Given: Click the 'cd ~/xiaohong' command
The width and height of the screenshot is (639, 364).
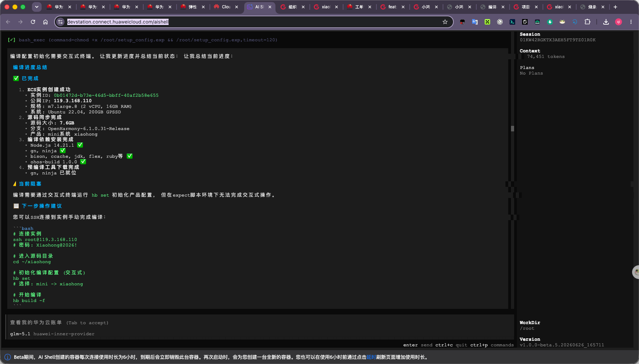Looking at the screenshot, I should point(32,262).
